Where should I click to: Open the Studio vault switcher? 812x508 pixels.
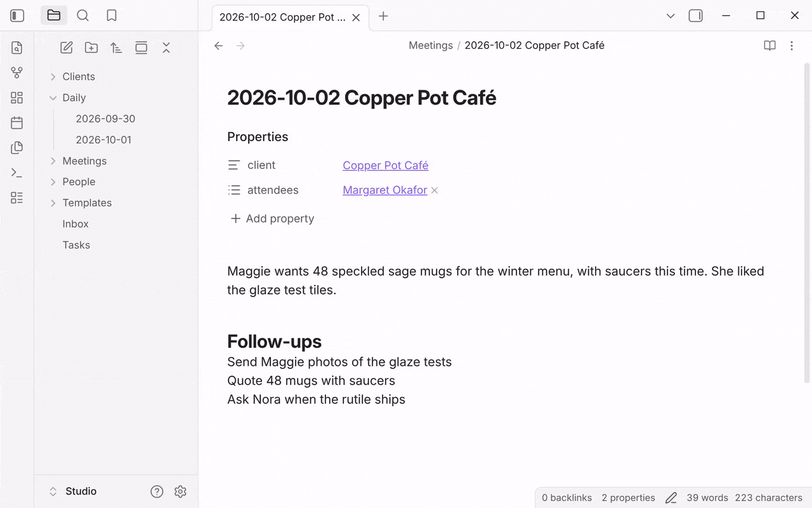(x=73, y=491)
